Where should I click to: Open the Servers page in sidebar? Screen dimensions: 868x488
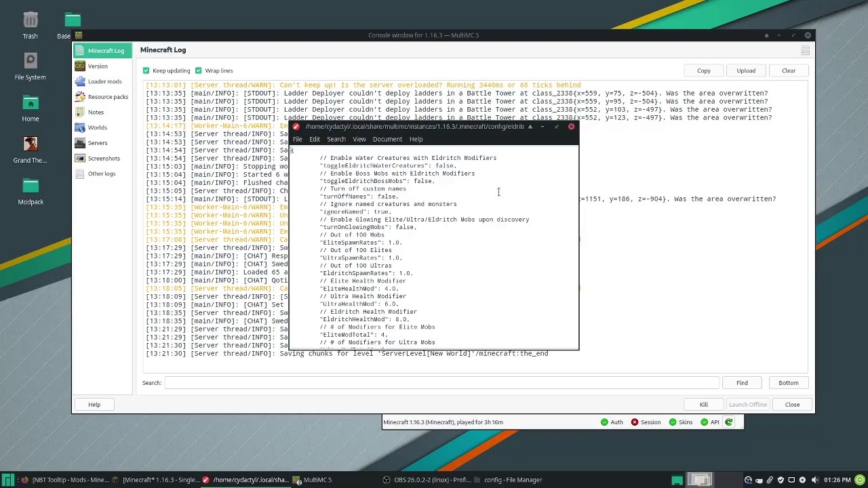pyautogui.click(x=102, y=143)
